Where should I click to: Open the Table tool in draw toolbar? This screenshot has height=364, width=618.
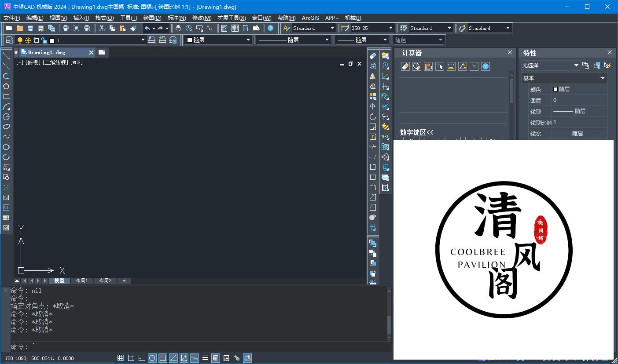pos(6,218)
